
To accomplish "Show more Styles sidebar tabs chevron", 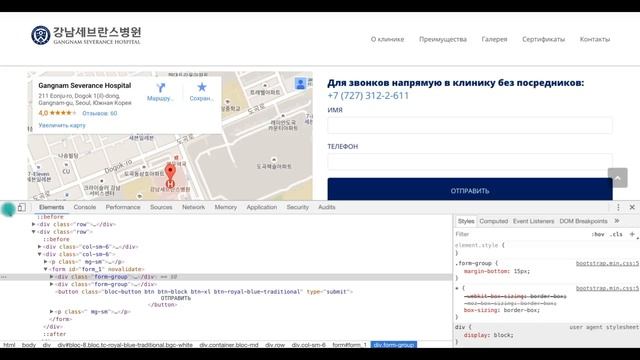I will click(617, 221).
